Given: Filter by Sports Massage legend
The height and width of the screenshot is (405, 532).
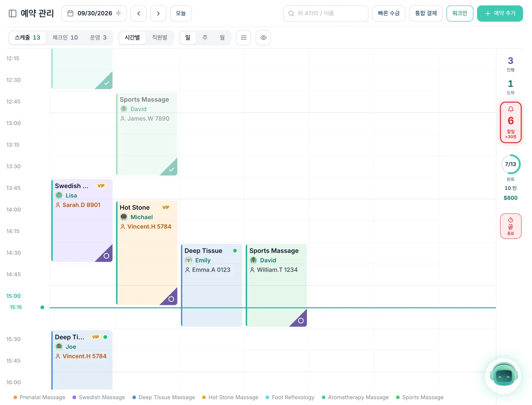Looking at the screenshot, I should pyautogui.click(x=420, y=397).
